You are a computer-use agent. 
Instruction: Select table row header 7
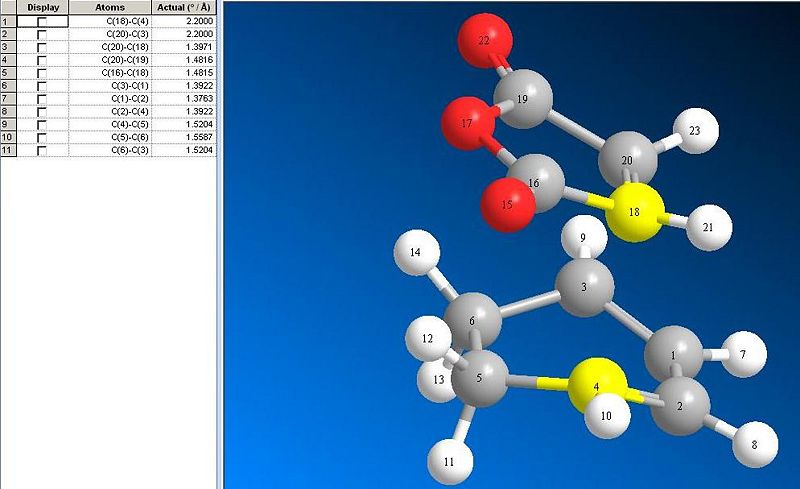[x=8, y=99]
